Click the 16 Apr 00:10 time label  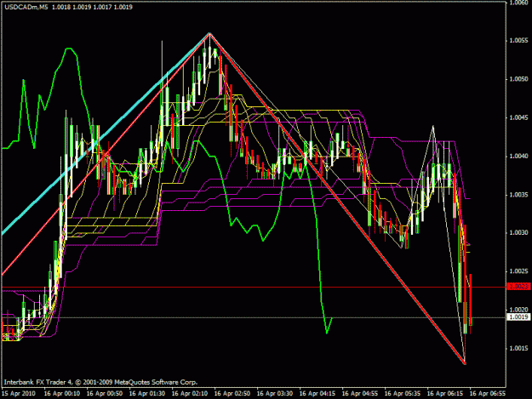point(62,393)
